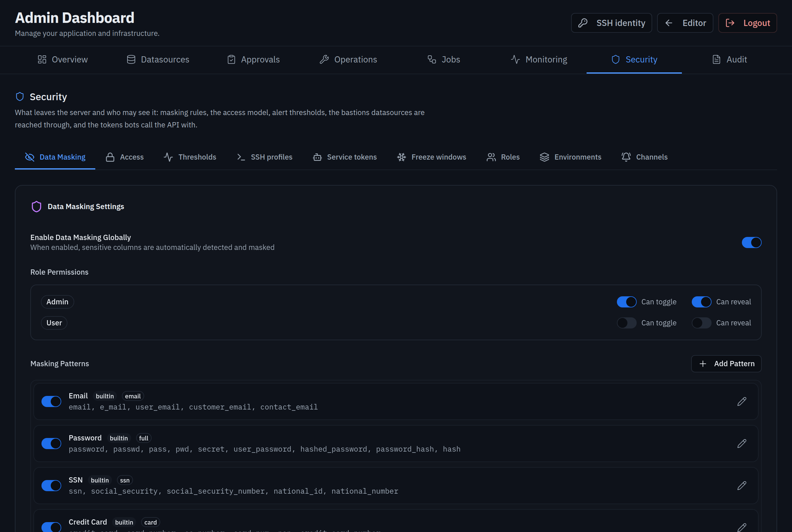Click the pencil edit icon for Credit Card pattern

742,527
